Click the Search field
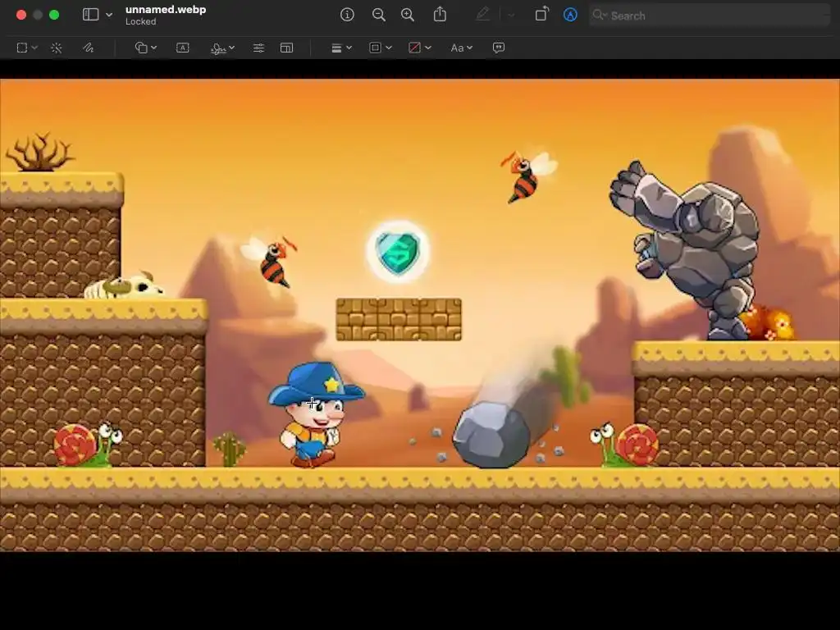The image size is (840, 630). [710, 16]
